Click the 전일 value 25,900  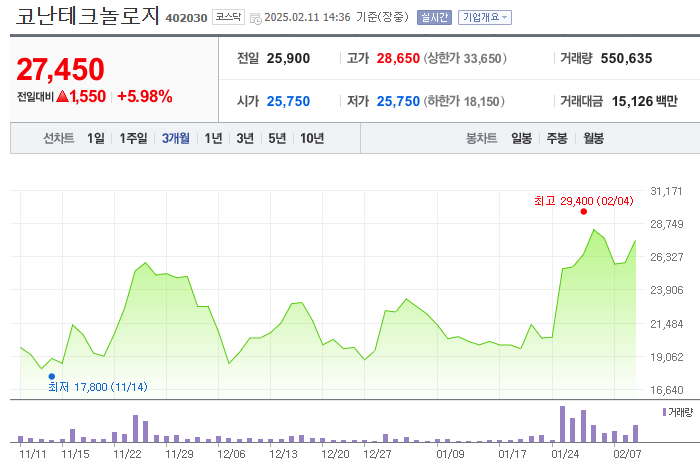coord(288,58)
